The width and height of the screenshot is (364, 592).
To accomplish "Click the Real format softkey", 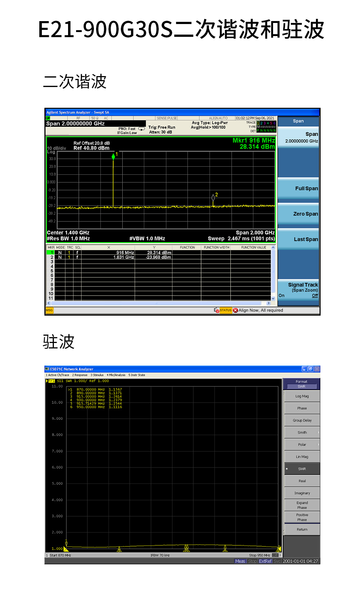I will (302, 481).
